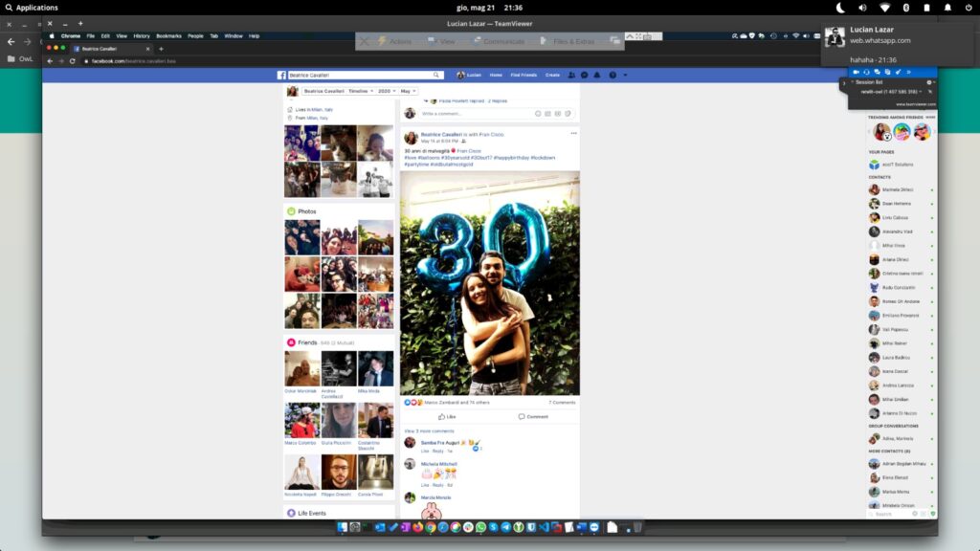
Task: Open chat with Adrian Bogdan Mihalu contact
Action: click(900, 464)
